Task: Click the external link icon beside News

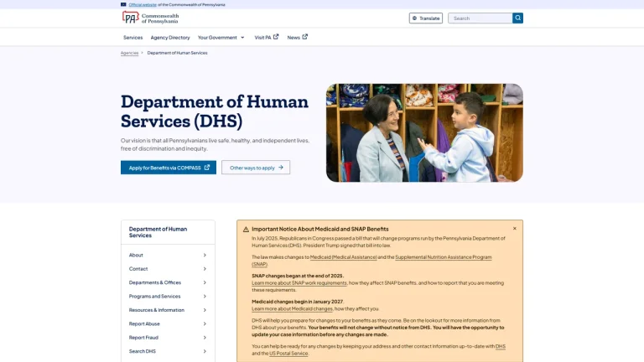Action: click(x=304, y=37)
